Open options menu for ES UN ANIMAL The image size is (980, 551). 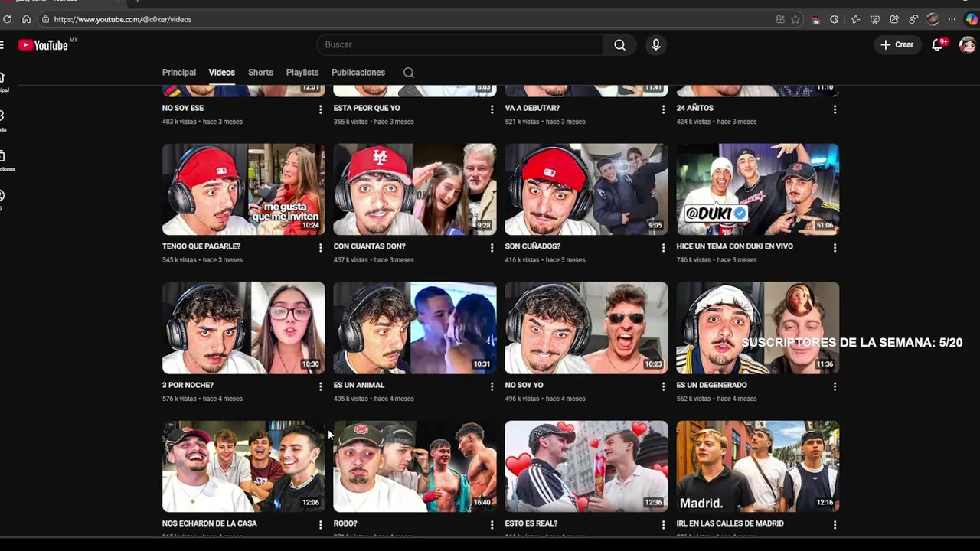[492, 386]
